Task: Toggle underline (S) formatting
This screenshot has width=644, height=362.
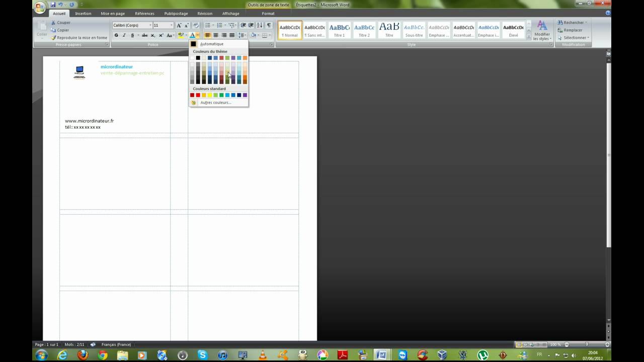Action: pyautogui.click(x=132, y=35)
